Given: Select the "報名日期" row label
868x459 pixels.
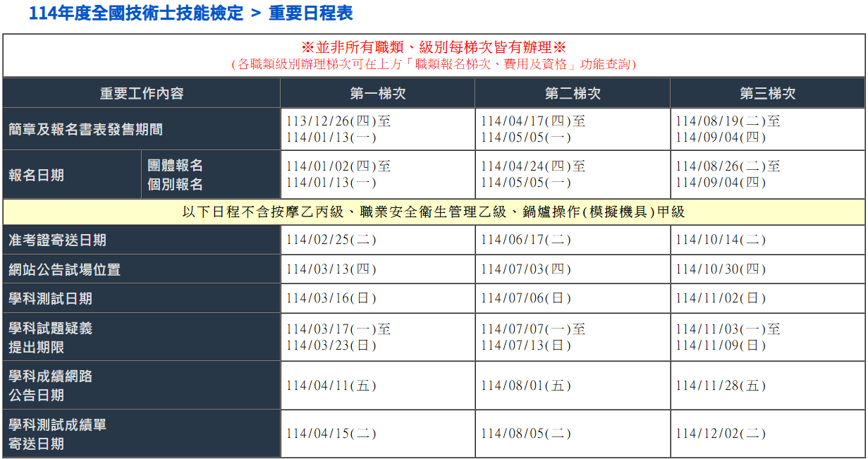Looking at the screenshot, I should click(x=36, y=175).
